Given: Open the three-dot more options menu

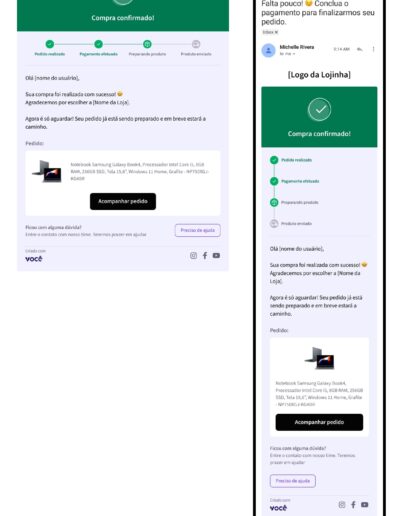Looking at the screenshot, I should pos(373,49).
